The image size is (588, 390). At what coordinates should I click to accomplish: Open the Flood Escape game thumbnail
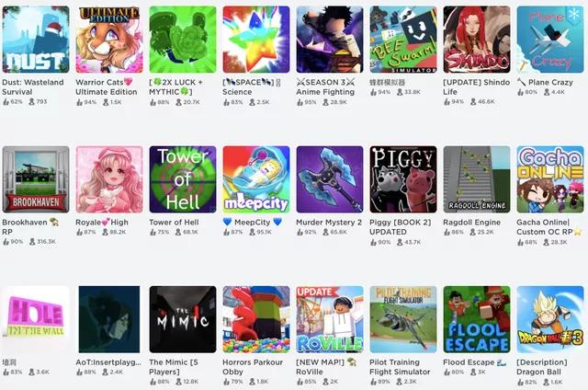[477, 319]
